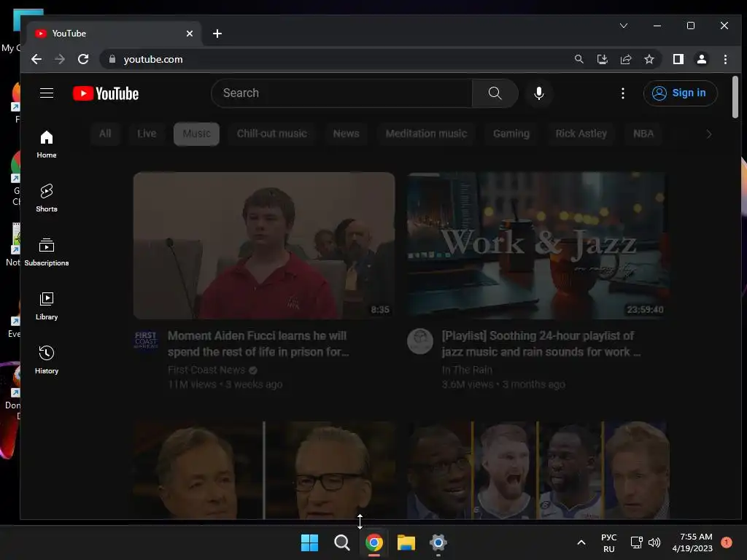Select the Meditation music chip
This screenshot has width=747, height=560.
click(x=426, y=134)
